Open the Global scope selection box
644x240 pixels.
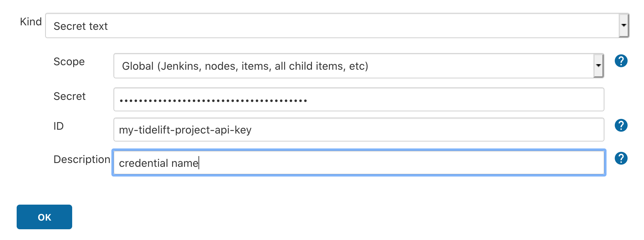[x=359, y=66]
